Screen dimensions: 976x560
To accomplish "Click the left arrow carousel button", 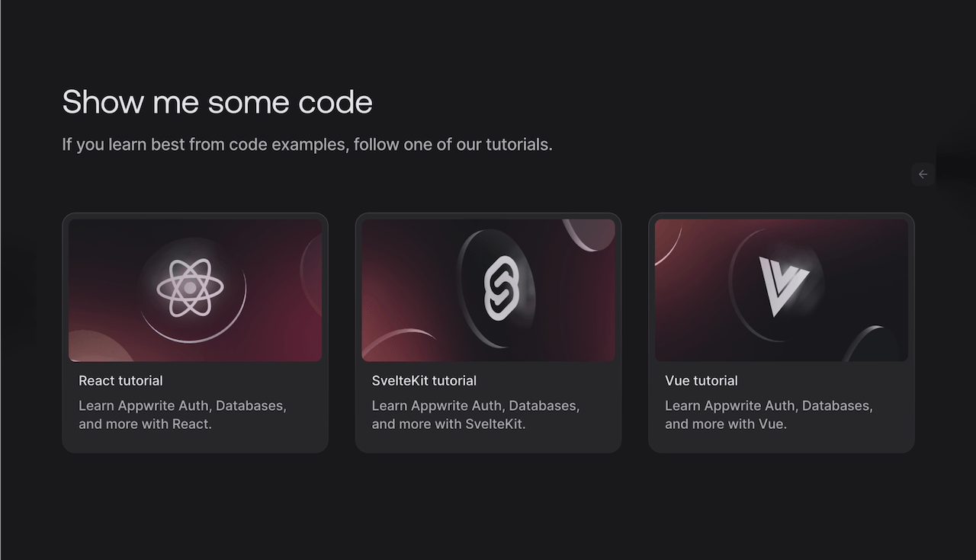I will pyautogui.click(x=923, y=174).
